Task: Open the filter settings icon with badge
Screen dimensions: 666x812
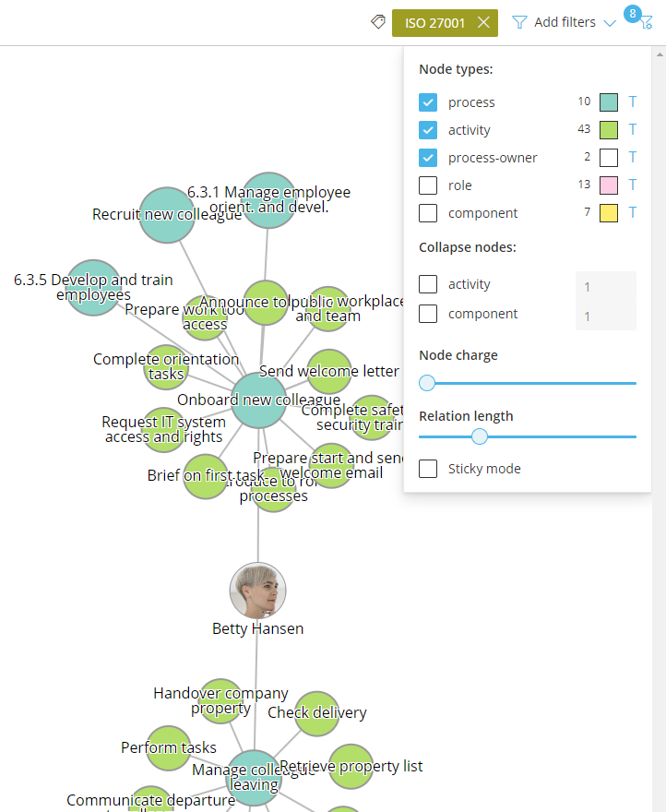Action: click(645, 21)
